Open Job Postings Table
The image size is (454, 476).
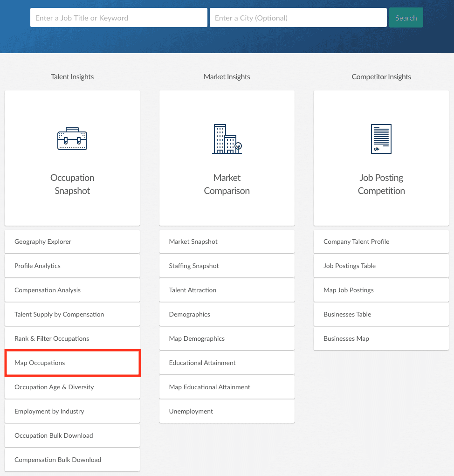click(x=381, y=266)
